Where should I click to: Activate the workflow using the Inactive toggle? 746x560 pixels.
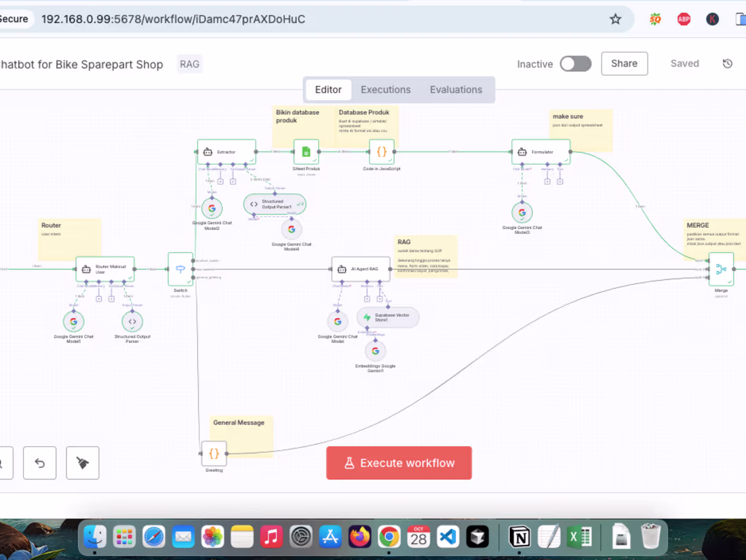tap(575, 63)
